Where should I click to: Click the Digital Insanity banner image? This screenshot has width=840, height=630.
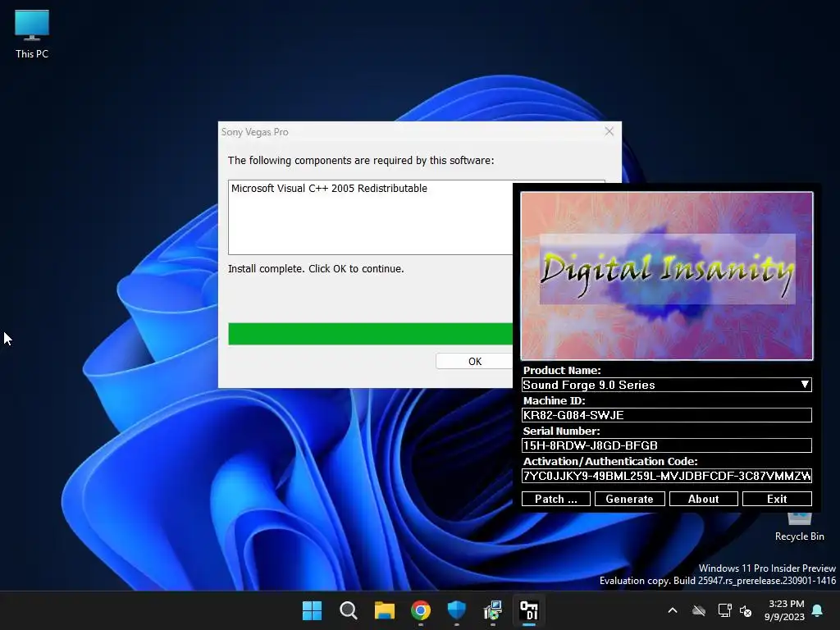tap(667, 276)
